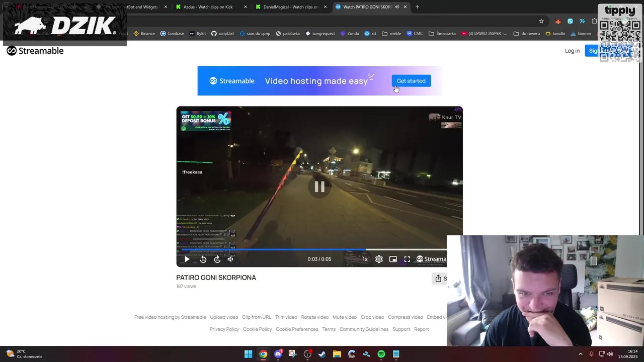The height and width of the screenshot is (362, 644).
Task: Open the Privacy Policy link
Action: point(224,329)
